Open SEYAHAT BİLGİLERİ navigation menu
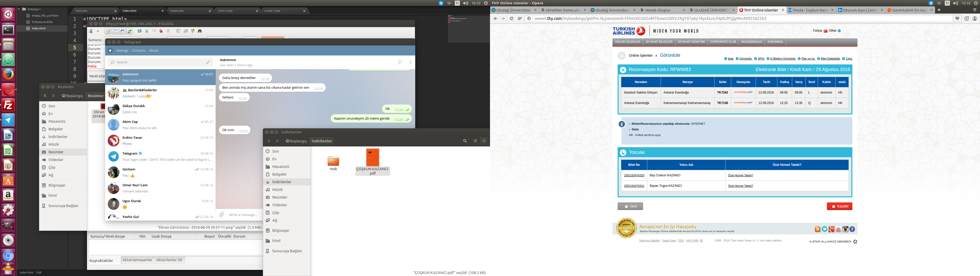The height and width of the screenshot is (276, 980). pyautogui.click(x=659, y=42)
